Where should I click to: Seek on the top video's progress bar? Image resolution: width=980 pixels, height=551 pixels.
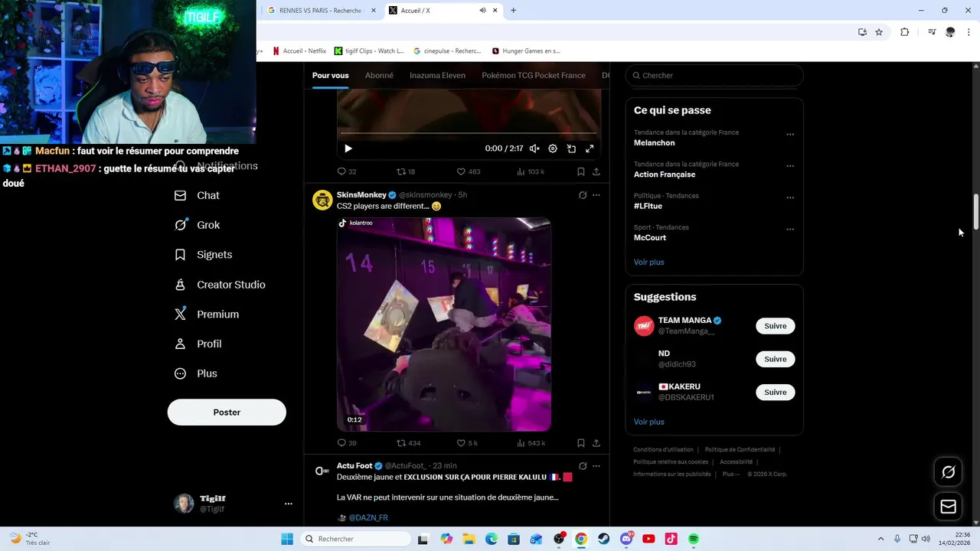(469, 133)
